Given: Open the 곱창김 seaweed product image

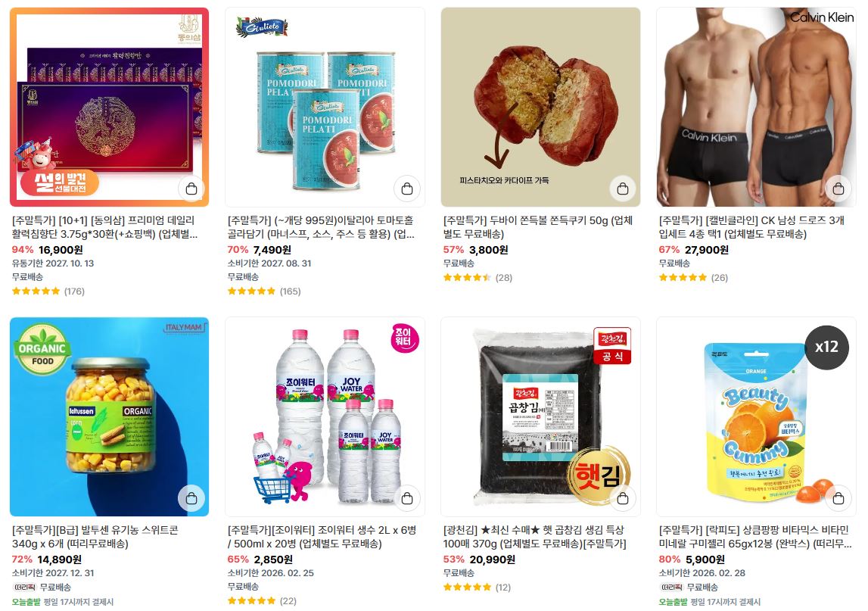Looking at the screenshot, I should pyautogui.click(x=540, y=416).
